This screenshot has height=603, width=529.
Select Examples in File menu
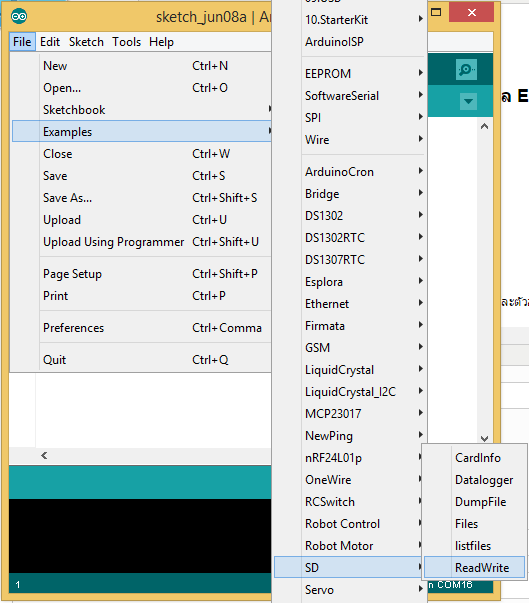[141, 132]
